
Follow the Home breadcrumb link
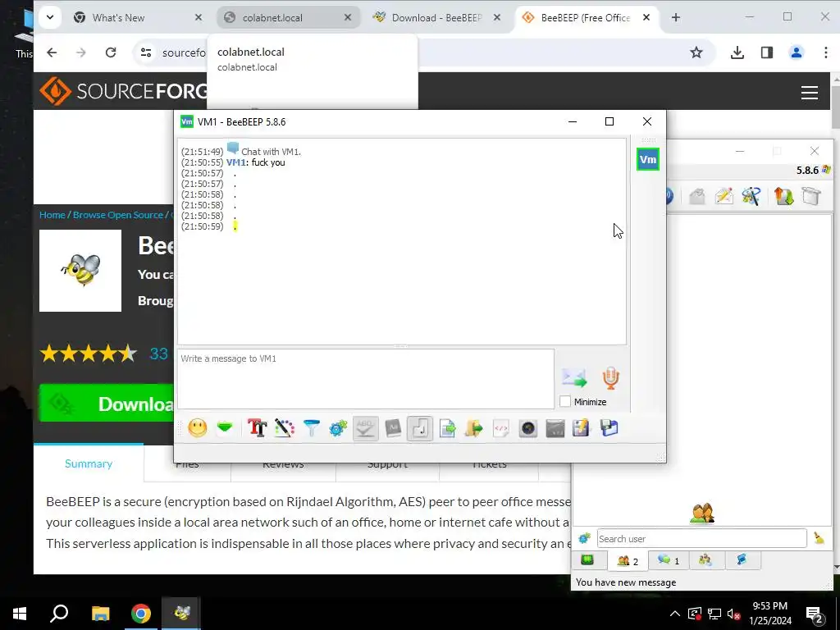52,215
